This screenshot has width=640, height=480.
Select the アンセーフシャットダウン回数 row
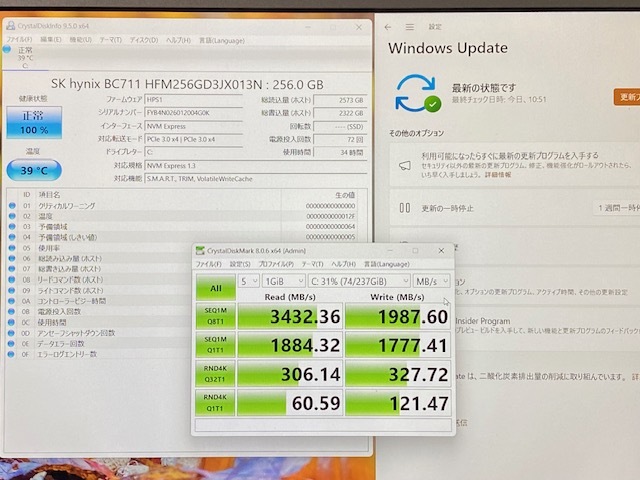pos(100,333)
